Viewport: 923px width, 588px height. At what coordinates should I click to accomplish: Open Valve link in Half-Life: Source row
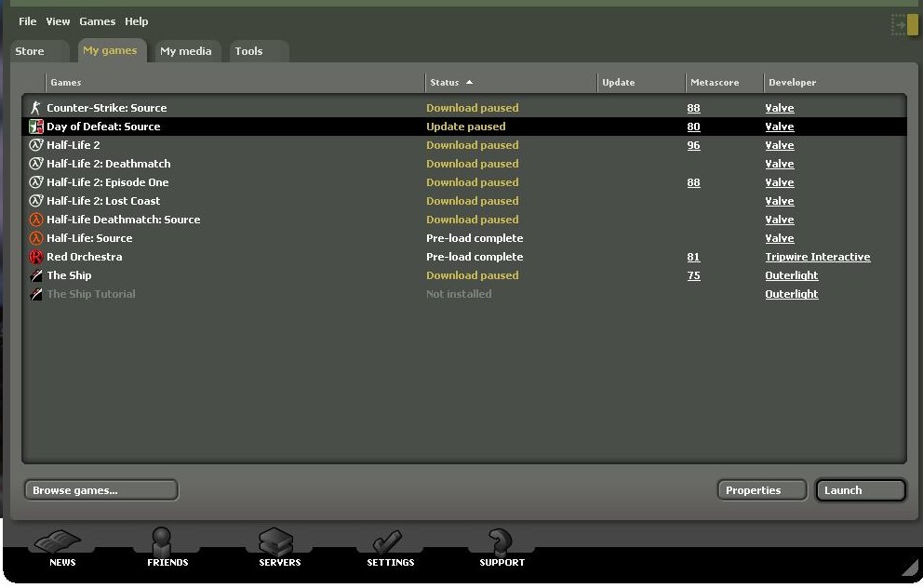(x=780, y=238)
